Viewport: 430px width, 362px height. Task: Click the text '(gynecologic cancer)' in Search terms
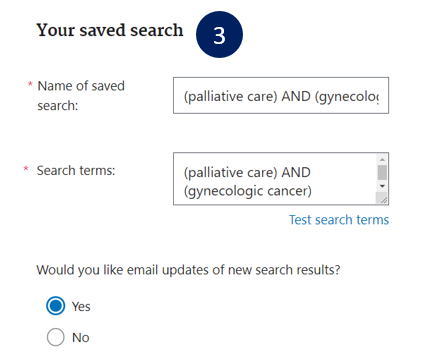click(248, 191)
